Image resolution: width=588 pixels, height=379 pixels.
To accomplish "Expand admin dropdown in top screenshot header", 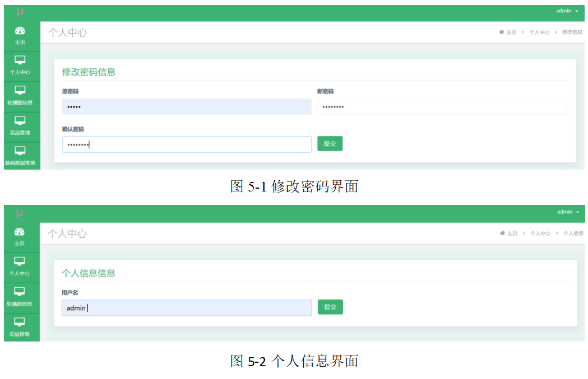I will 567,11.
